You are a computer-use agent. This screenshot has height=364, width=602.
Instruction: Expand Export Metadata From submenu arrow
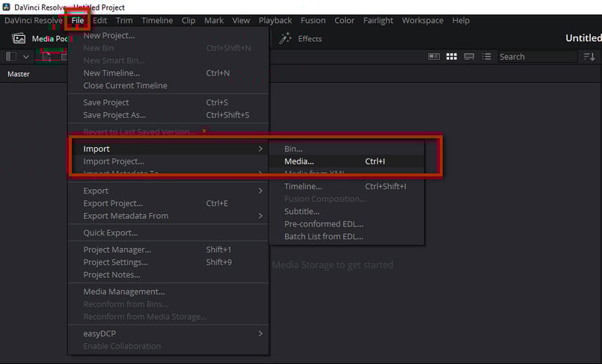click(260, 216)
